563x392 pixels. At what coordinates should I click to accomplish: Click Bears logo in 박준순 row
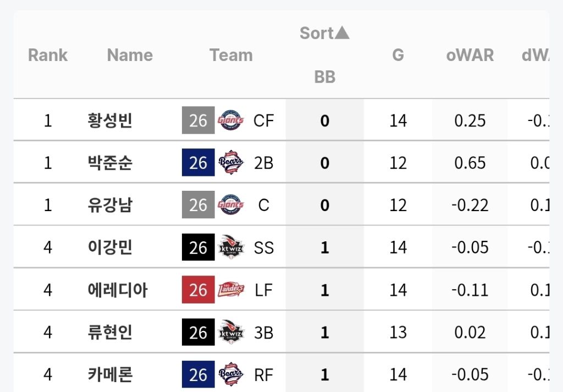tap(231, 163)
